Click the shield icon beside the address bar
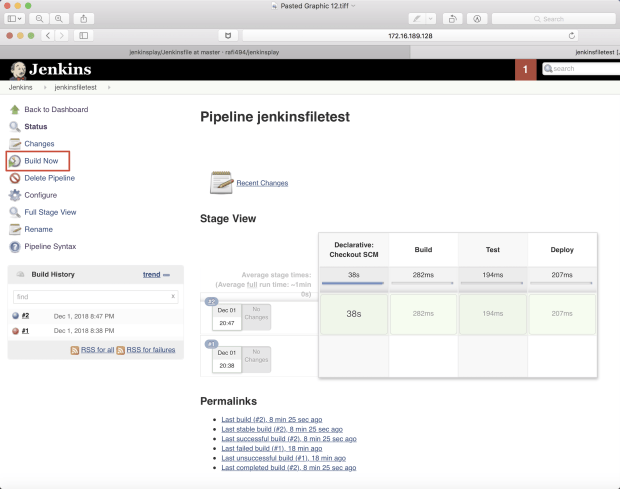 228,36
